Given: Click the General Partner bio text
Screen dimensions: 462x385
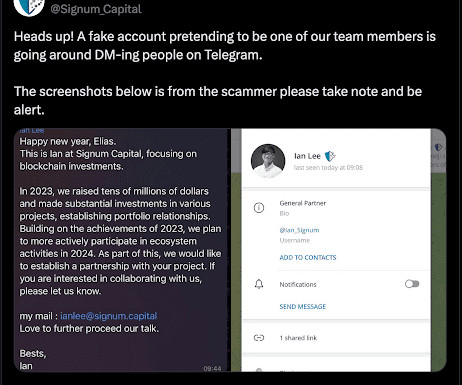Looking at the screenshot, I should point(303,203).
